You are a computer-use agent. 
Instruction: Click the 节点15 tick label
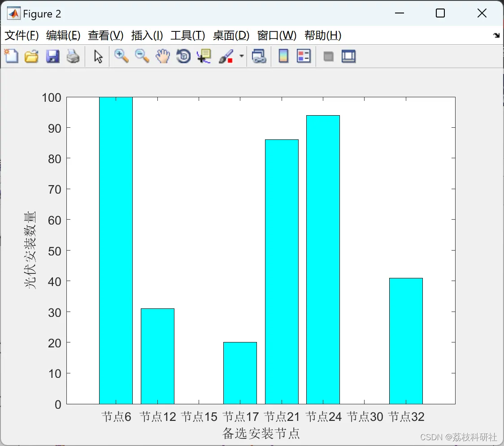199,417
